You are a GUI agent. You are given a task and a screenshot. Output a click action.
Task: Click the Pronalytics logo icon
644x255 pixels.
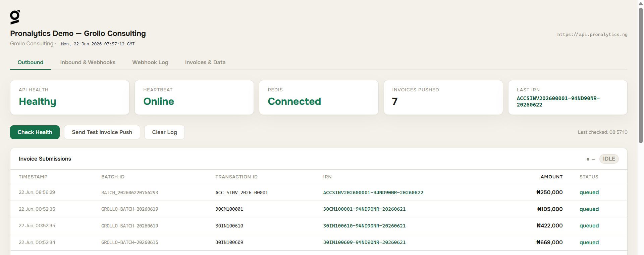[x=15, y=17]
